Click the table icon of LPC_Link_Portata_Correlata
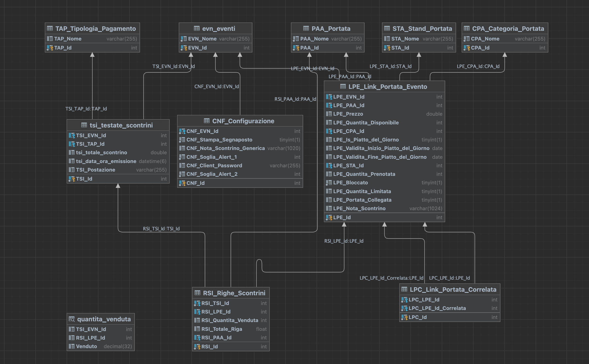This screenshot has width=589, height=364. pos(404,289)
